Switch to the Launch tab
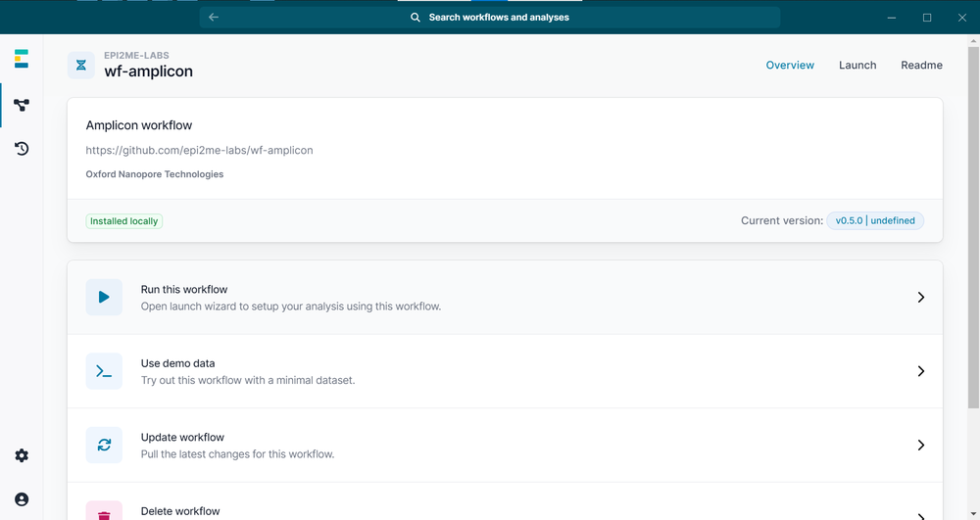980x520 pixels. (857, 65)
